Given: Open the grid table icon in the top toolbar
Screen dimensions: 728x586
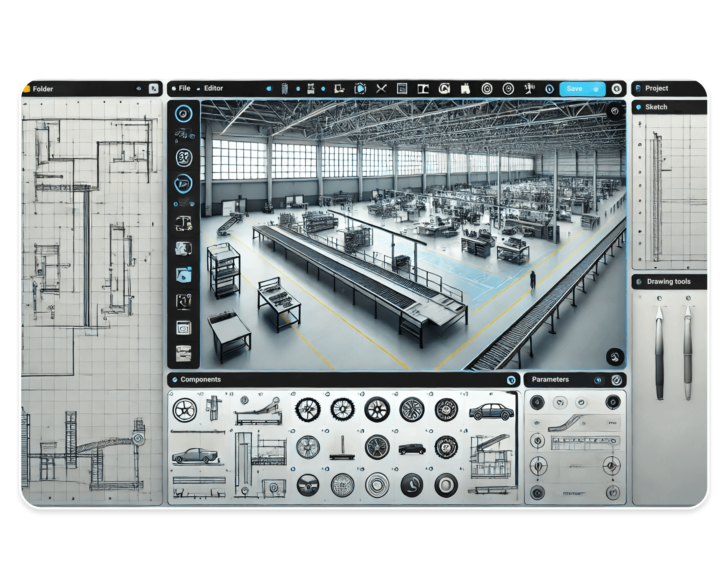Looking at the screenshot, I should 402,89.
